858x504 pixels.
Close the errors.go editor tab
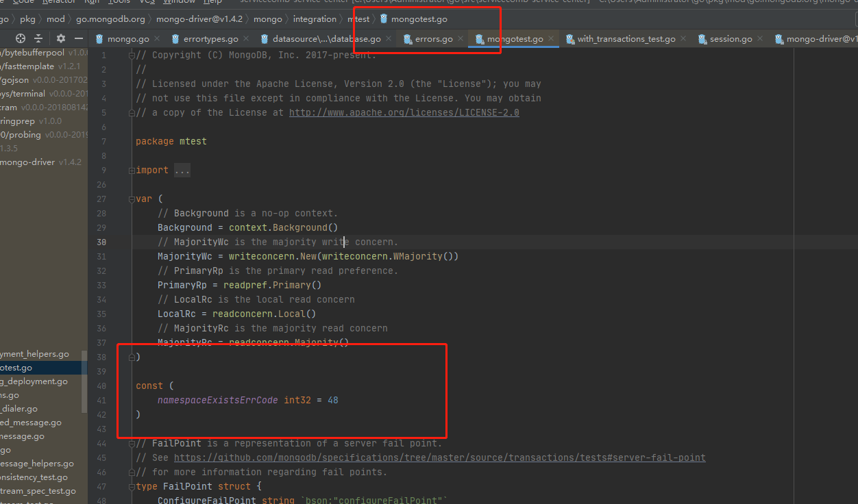[x=461, y=39]
